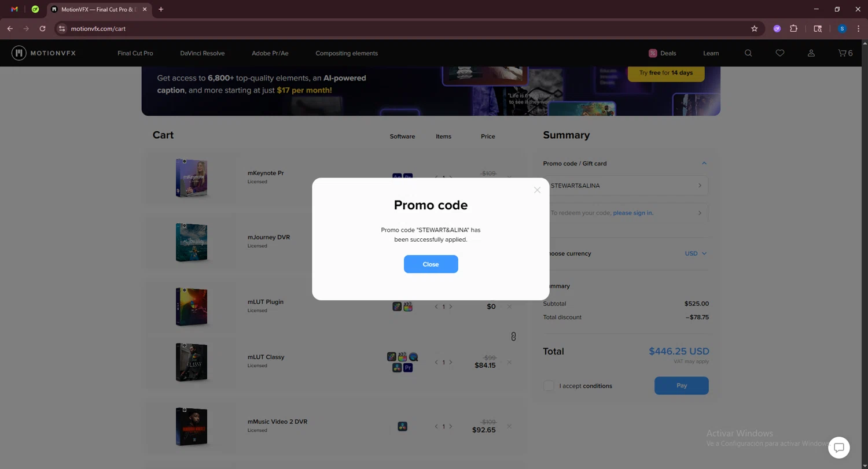Screen dimensions: 868x469
Task: Remove mLUT Plugin from cart
Action: pos(509,306)
